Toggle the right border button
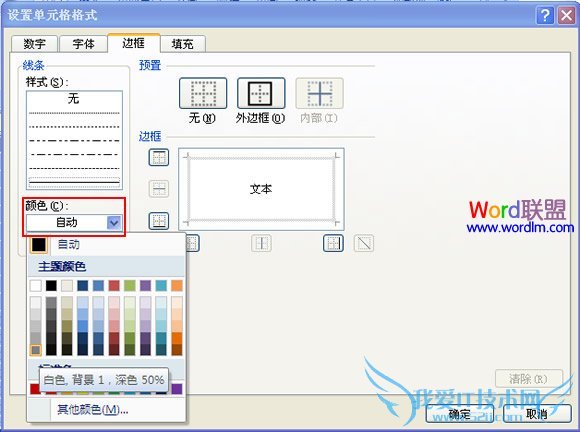Image resolution: width=580 pixels, height=432 pixels. pyautogui.click(x=333, y=243)
